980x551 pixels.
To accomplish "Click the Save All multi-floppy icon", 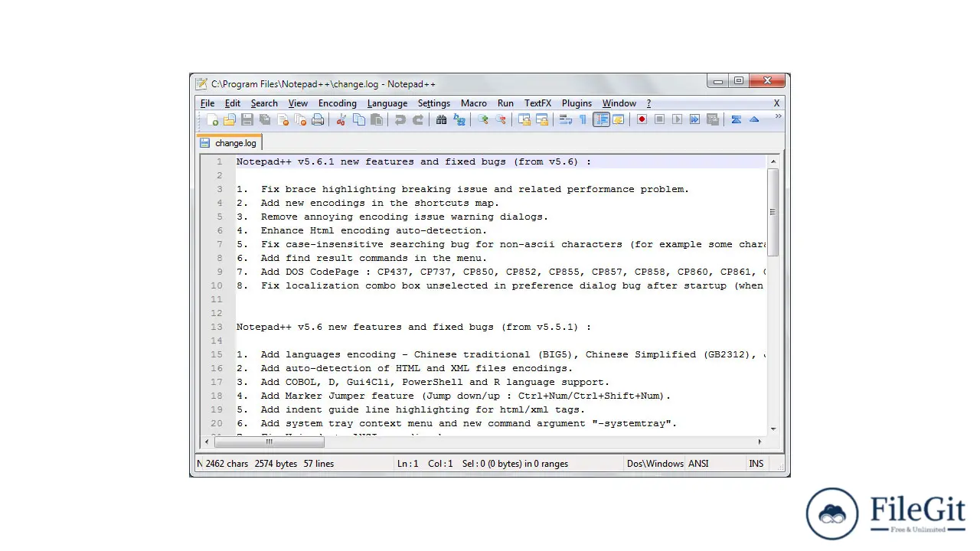I will coord(265,119).
